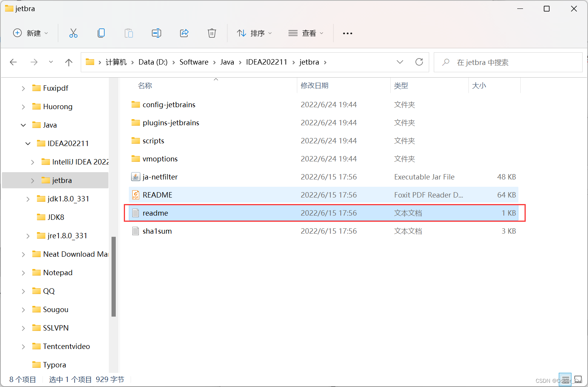Click the Cut scissors icon
This screenshot has height=387, width=588.
pyautogui.click(x=73, y=33)
